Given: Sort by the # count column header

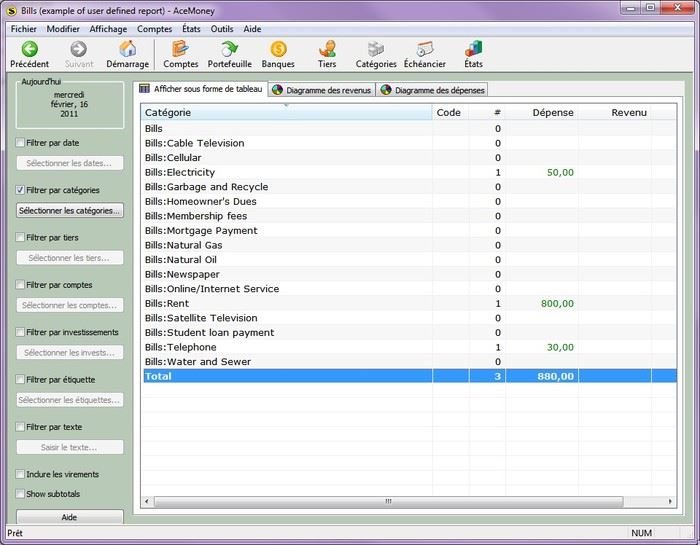Looking at the screenshot, I should [487, 112].
